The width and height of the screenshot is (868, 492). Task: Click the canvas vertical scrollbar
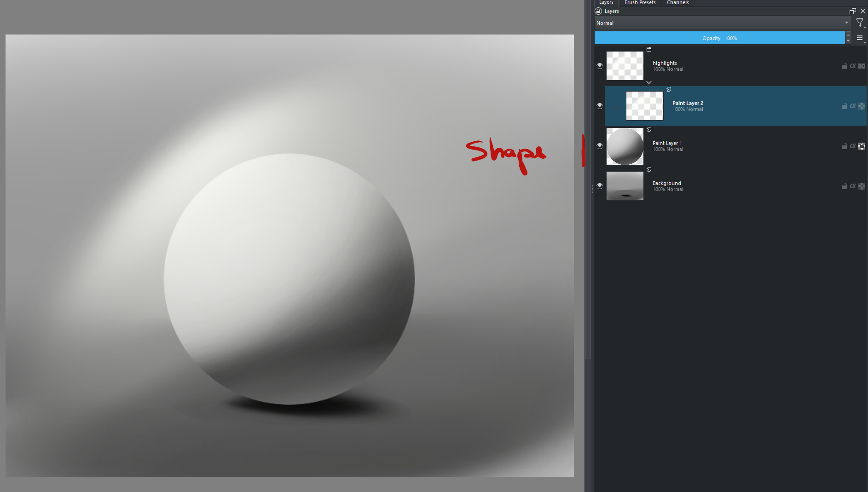(x=588, y=179)
